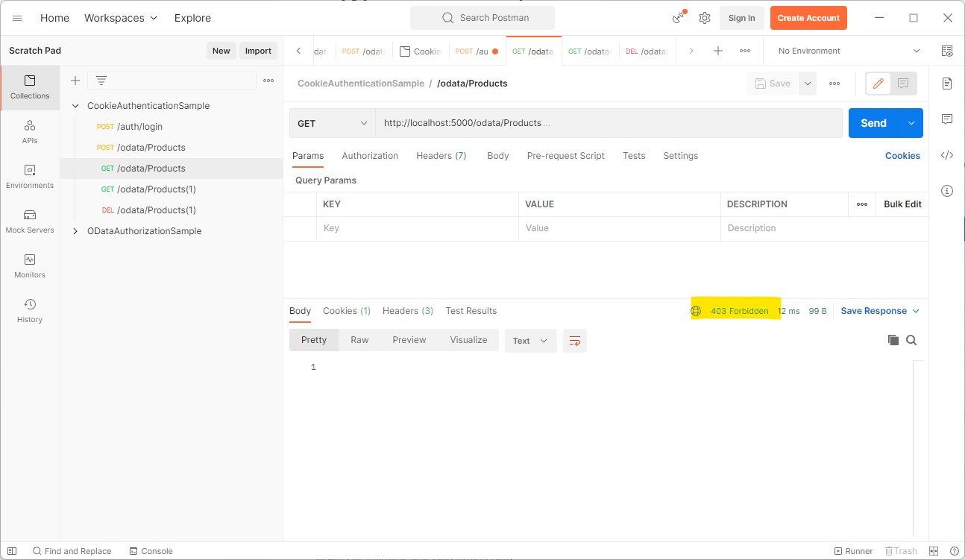Switch to the Headers (7) request tab

pyautogui.click(x=441, y=156)
